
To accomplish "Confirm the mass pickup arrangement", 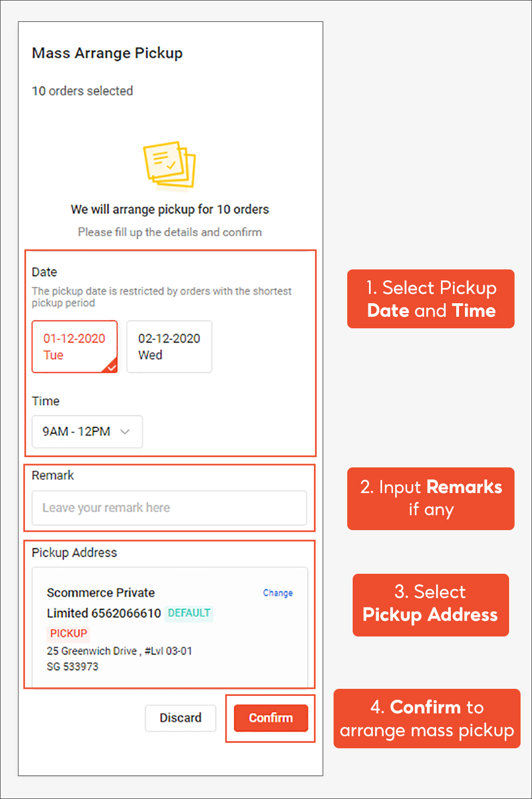I will pos(270,718).
